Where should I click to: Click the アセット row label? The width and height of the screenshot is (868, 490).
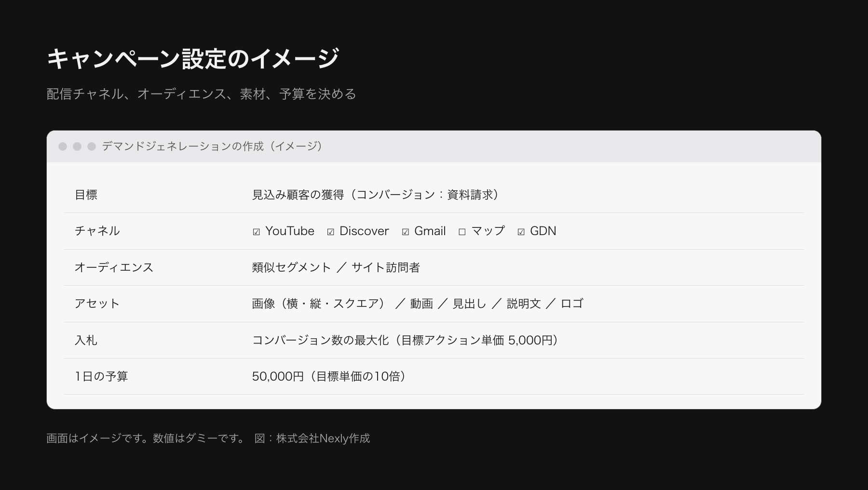[x=97, y=304]
